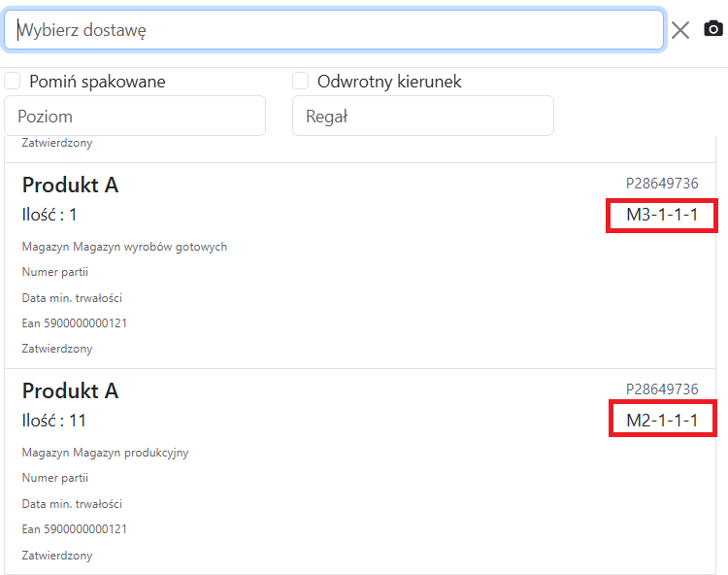Viewport: 728px width, 575px height.
Task: Click the Ilość : 11 quantity text
Action: click(54, 421)
